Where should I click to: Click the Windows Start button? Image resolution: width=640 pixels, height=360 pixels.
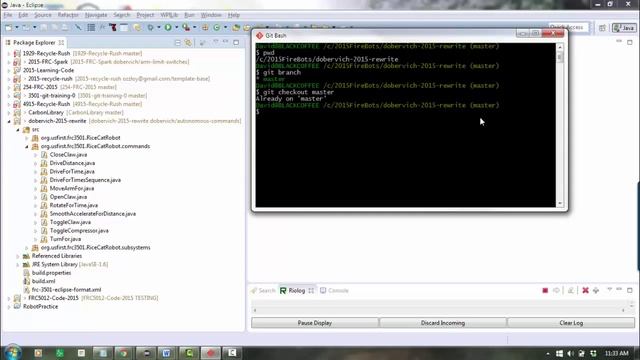coord(12,353)
